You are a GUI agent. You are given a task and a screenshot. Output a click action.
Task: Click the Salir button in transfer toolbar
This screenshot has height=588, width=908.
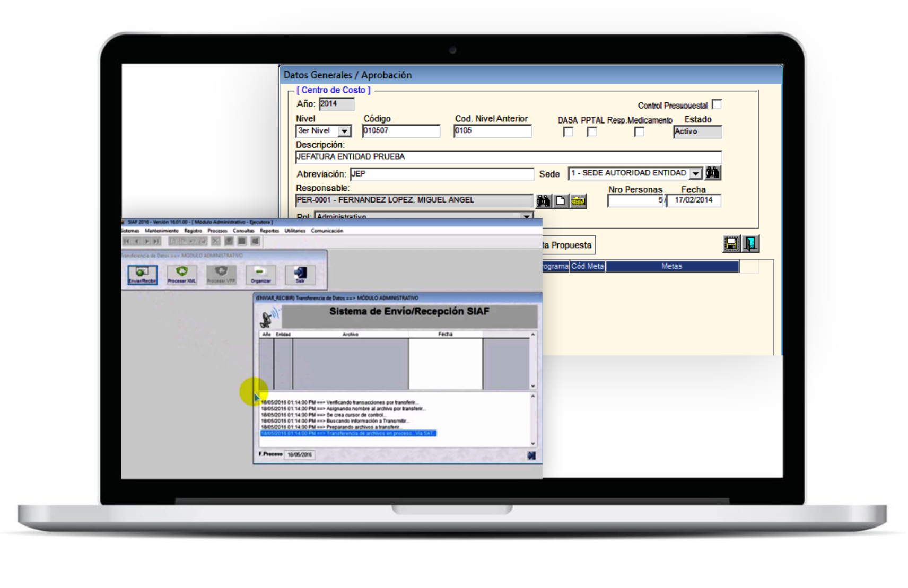(x=300, y=274)
